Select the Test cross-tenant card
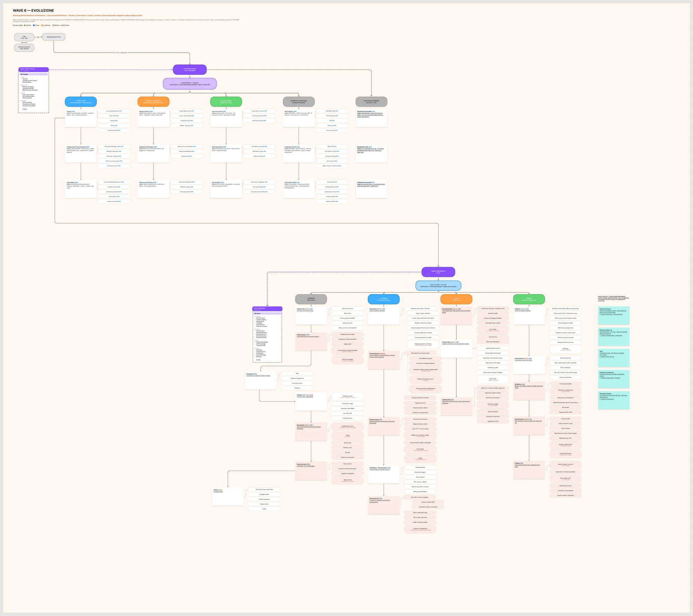This screenshot has height=616, width=693. 226,118
